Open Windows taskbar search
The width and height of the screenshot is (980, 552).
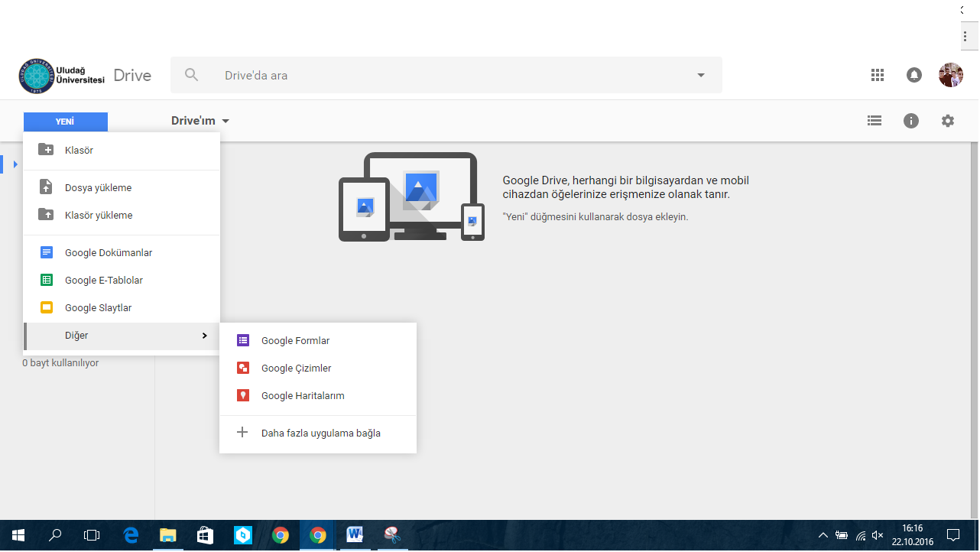click(55, 535)
